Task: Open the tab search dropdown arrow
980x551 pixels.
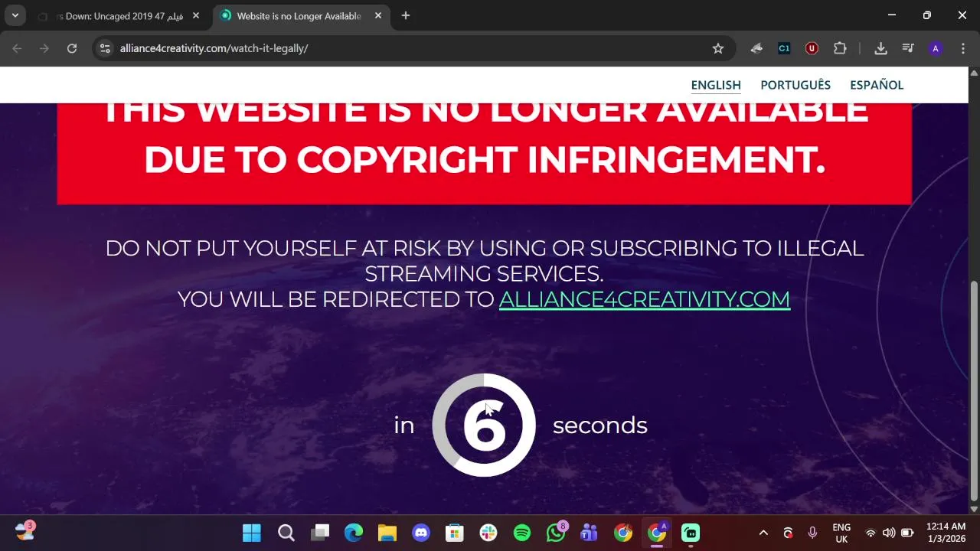Action: [x=15, y=15]
